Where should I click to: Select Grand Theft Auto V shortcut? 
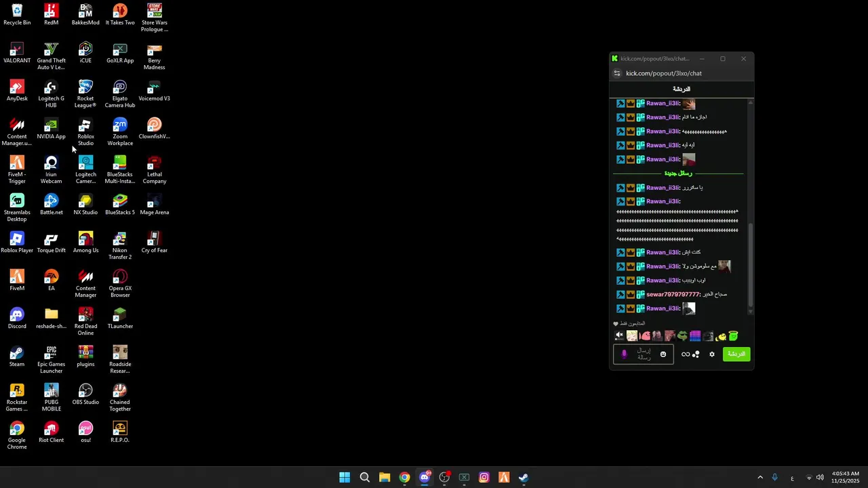[x=51, y=56]
